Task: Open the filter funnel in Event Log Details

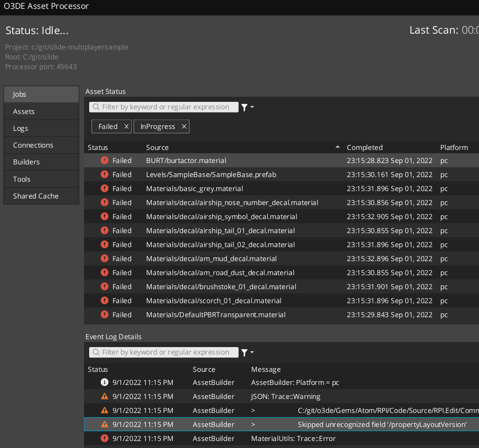Action: point(244,352)
